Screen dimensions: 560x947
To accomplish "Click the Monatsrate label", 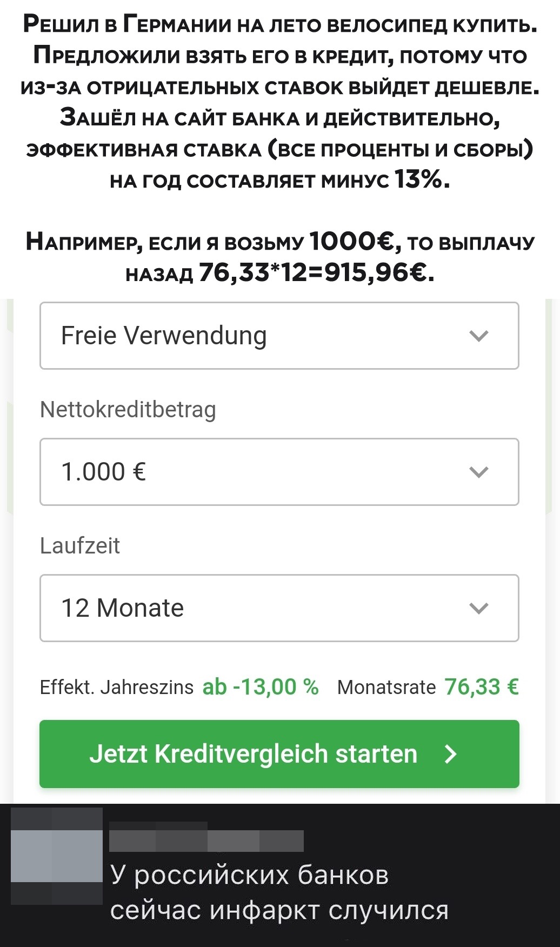I will tap(386, 688).
